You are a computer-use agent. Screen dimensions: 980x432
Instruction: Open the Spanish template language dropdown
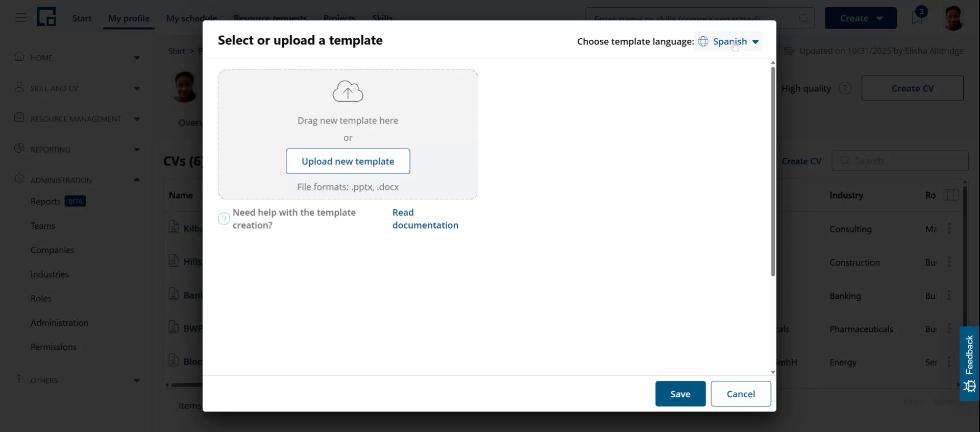pyautogui.click(x=728, y=41)
